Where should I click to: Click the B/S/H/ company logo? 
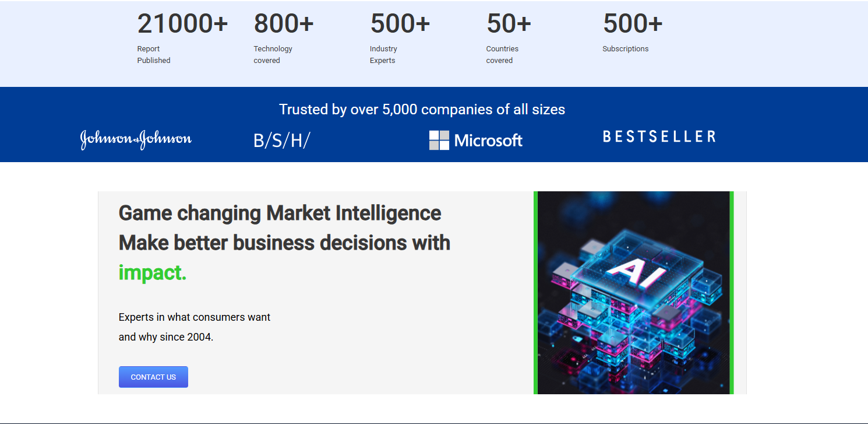coord(282,141)
